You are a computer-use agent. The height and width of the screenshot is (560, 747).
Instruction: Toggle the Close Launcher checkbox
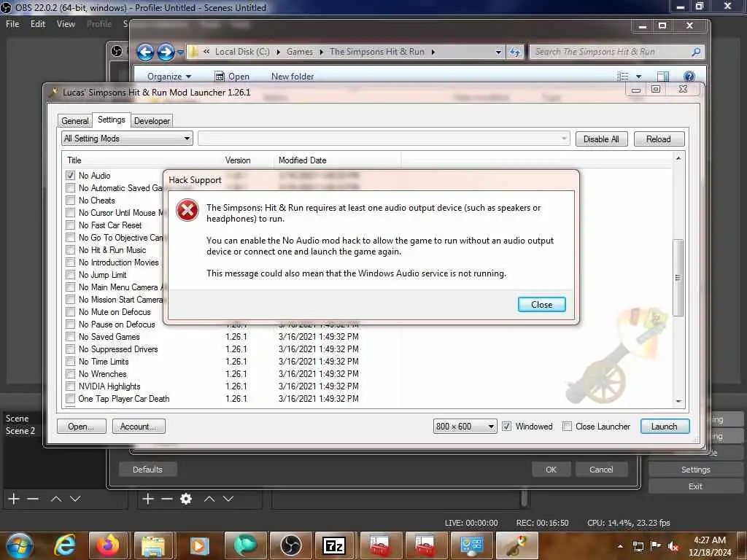[x=567, y=426]
